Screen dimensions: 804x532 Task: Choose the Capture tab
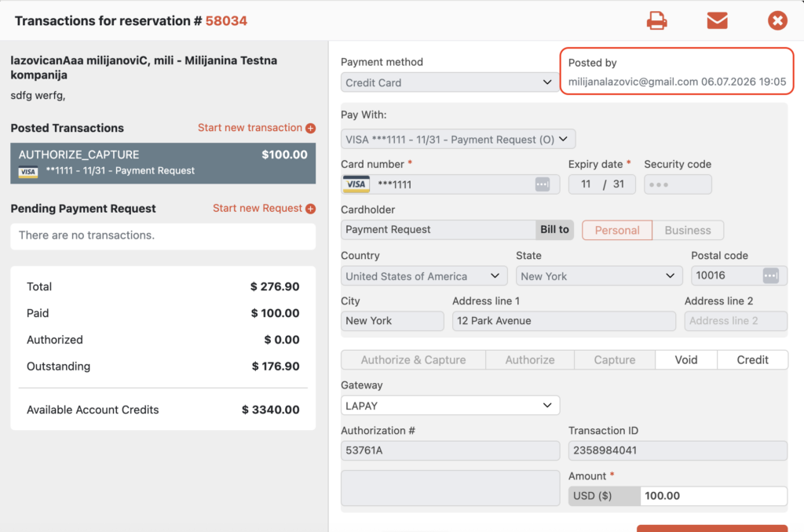click(614, 360)
